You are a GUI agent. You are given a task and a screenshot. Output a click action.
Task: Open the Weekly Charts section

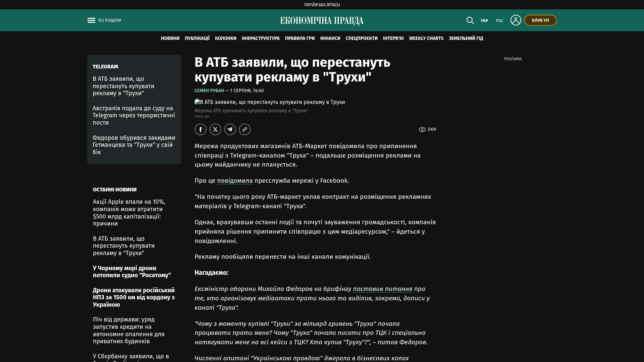point(426,39)
